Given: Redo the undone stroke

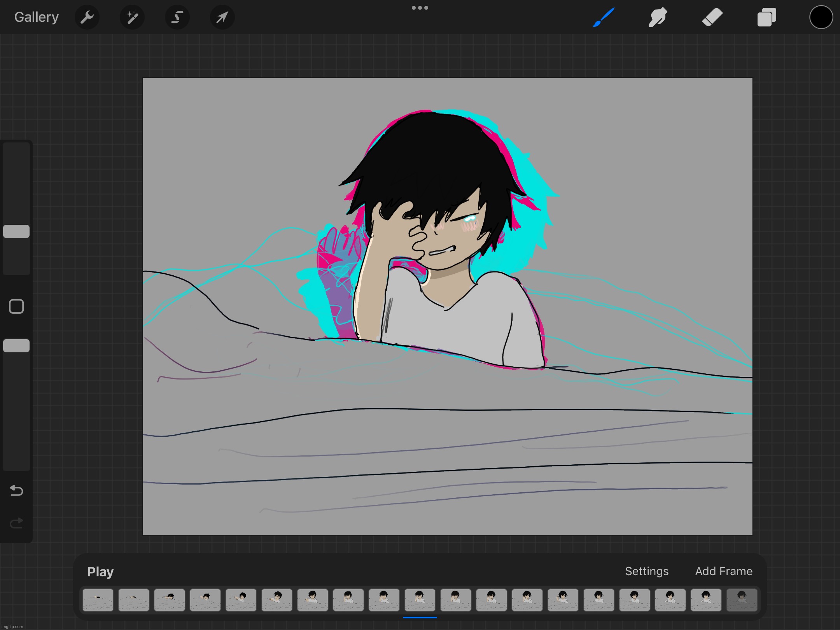Looking at the screenshot, I should point(16,523).
